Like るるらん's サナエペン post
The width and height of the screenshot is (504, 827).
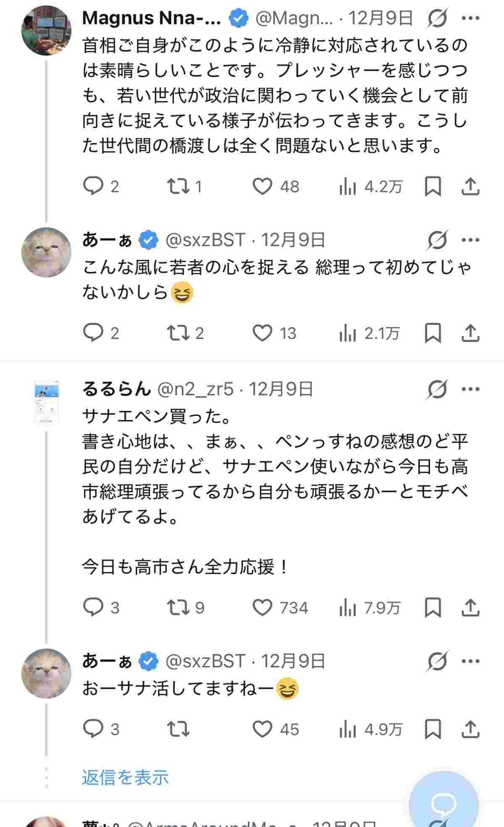(262, 608)
